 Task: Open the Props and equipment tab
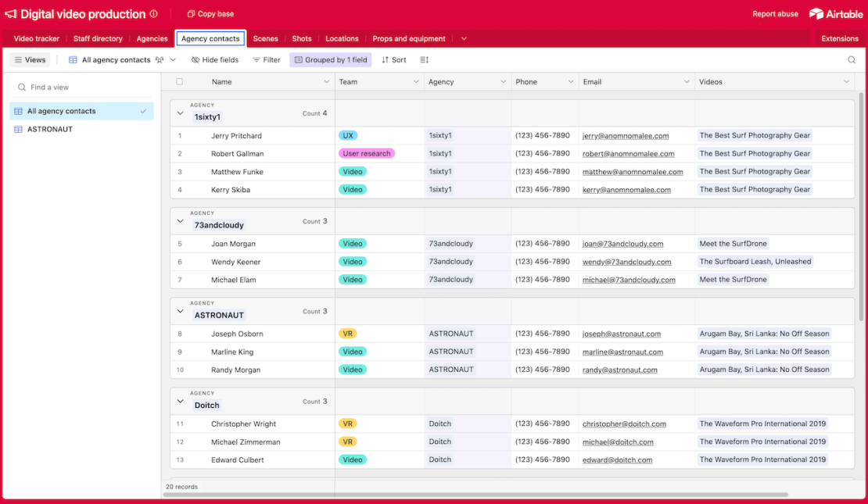(409, 39)
